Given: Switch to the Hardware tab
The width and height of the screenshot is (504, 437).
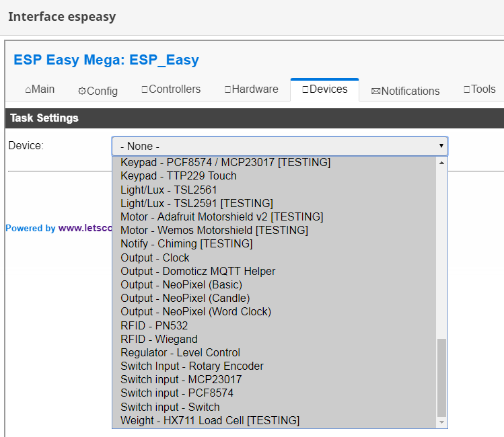Looking at the screenshot, I should 252,89.
